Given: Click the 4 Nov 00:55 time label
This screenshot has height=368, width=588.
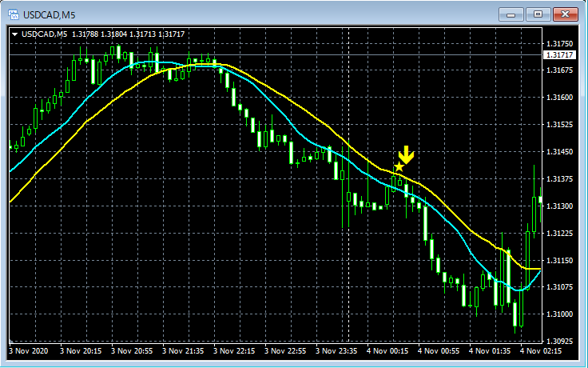Looking at the screenshot, I should point(439,350).
